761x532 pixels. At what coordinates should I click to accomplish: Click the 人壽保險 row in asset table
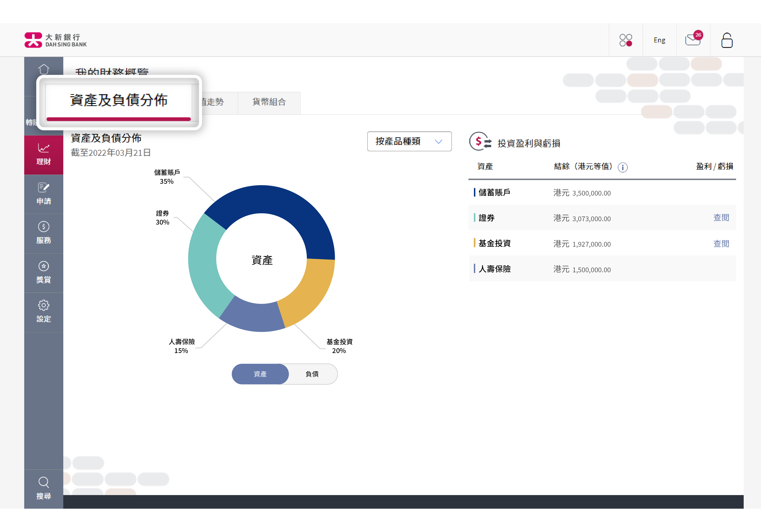point(602,269)
